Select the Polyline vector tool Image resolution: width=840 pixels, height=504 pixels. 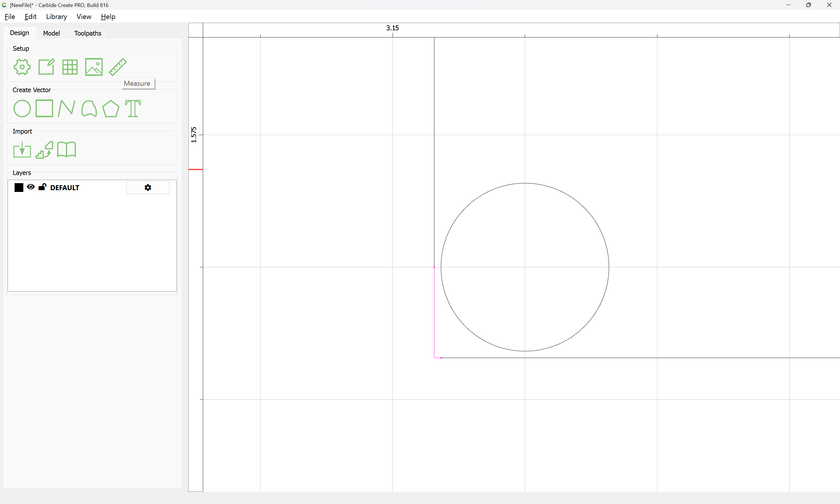[x=66, y=109]
